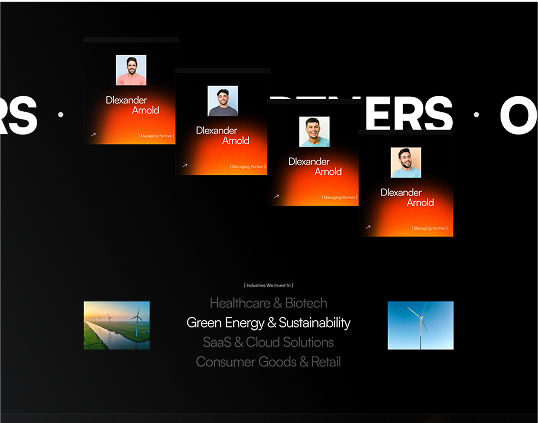Click photo of man on beige background
Screen dimensions: 538x423
pos(406,163)
